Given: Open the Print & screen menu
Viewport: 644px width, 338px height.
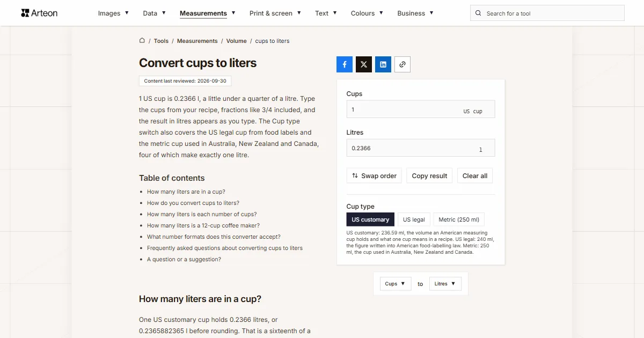Looking at the screenshot, I should coord(275,13).
